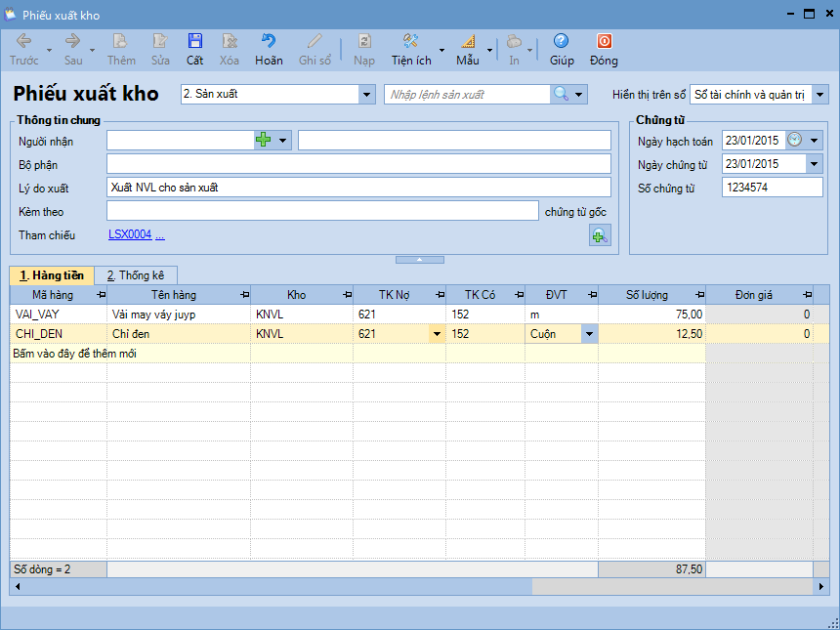Viewport: 840px width, 630px height.
Task: Open the Ngày chứng từ date dropdown
Action: (815, 164)
